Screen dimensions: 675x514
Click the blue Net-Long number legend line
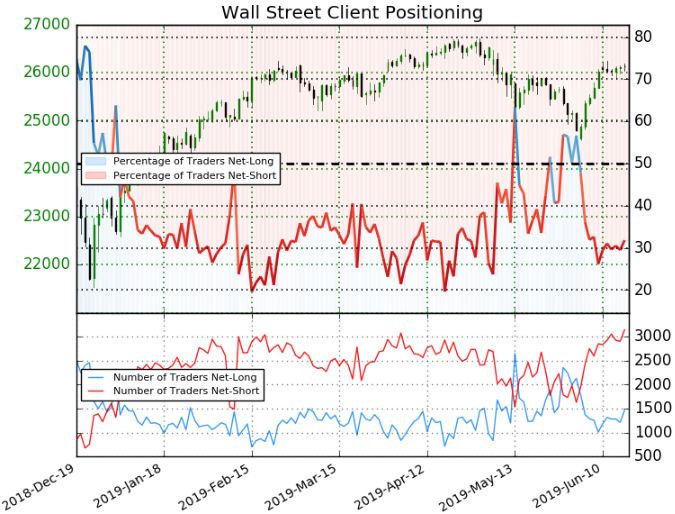(x=95, y=377)
